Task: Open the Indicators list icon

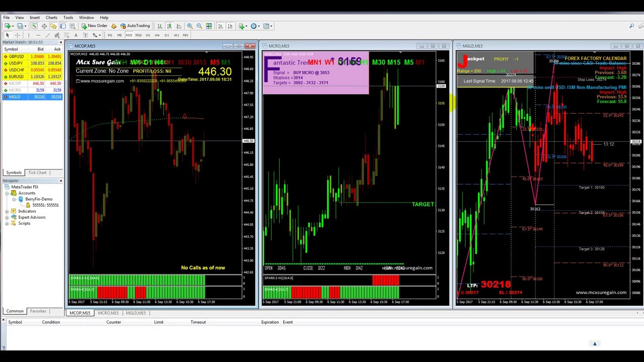Action: pyautogui.click(x=242, y=26)
